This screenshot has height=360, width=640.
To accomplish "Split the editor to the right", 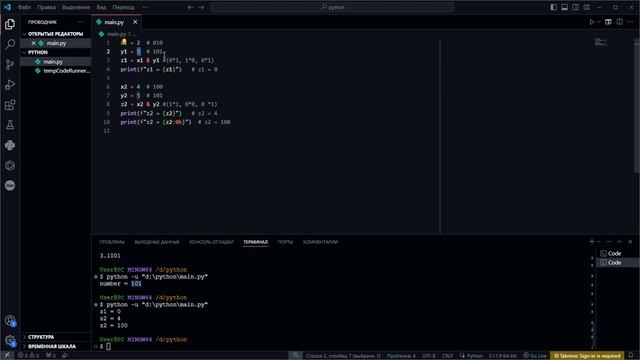I will [620, 22].
